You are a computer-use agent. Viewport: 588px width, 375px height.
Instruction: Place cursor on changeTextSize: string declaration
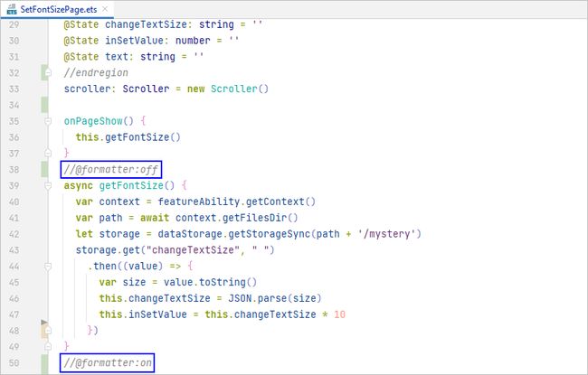click(169, 24)
